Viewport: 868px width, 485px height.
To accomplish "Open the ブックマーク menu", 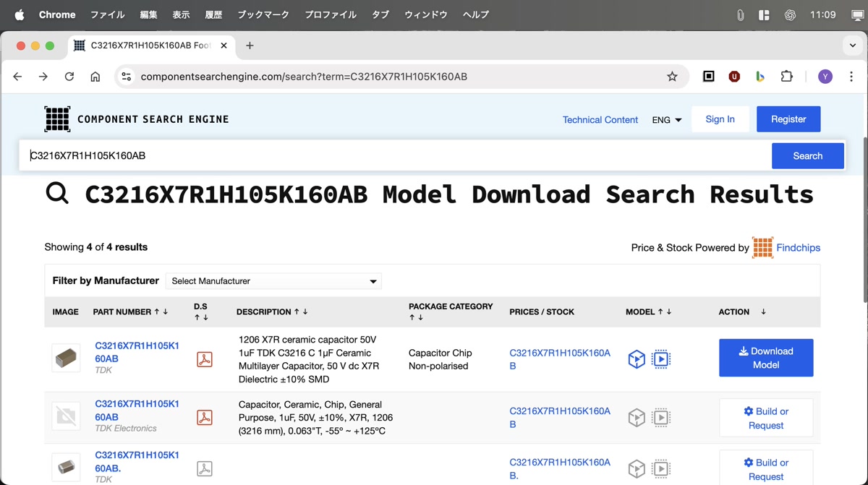I will pos(263,14).
